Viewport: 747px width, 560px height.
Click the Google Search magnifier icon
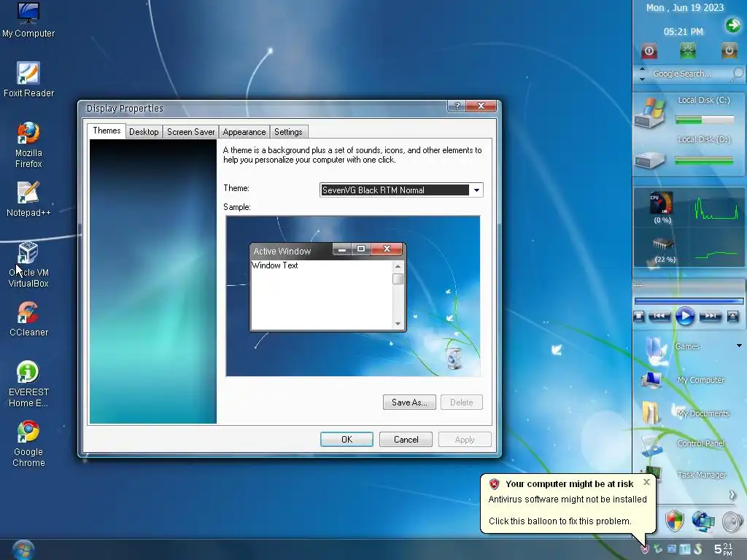[737, 74]
